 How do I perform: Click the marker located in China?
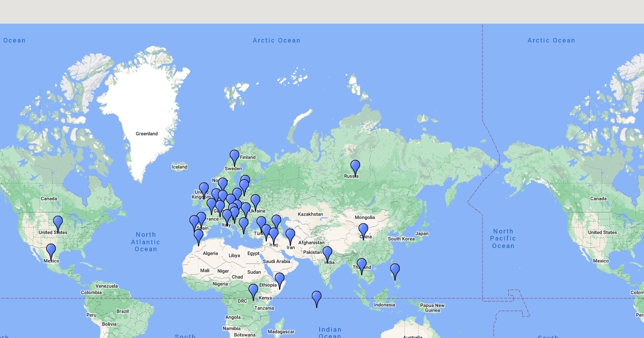click(x=363, y=231)
